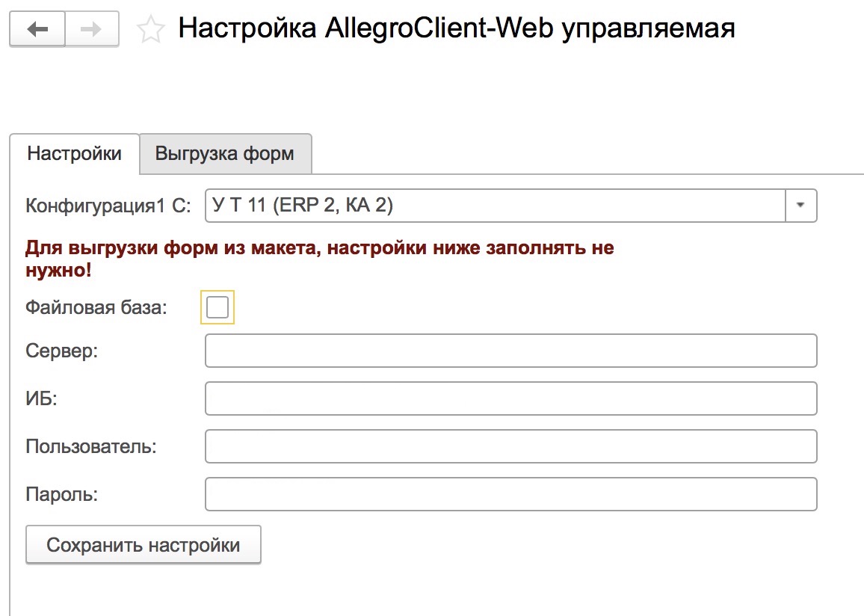
Task: Click the ИБ: label
Action: click(x=41, y=398)
